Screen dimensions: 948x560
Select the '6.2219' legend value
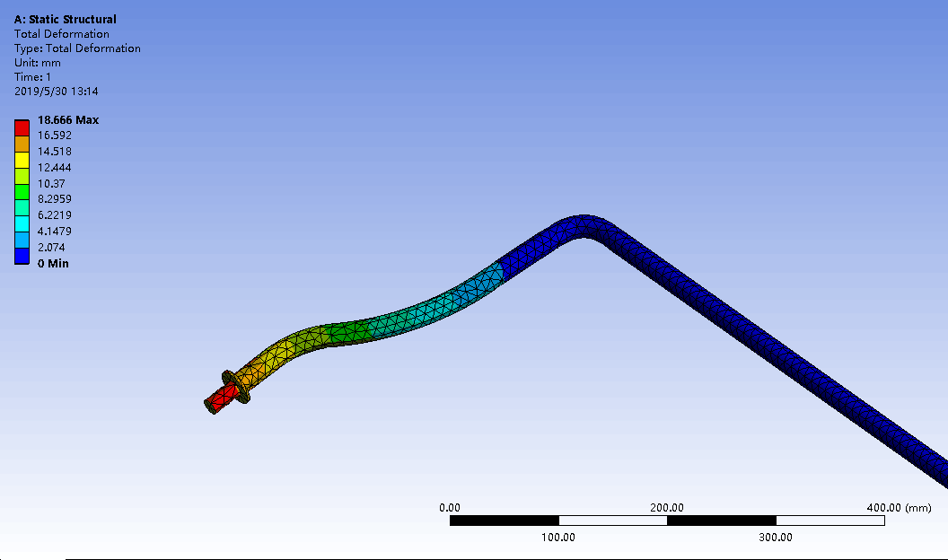[55, 215]
